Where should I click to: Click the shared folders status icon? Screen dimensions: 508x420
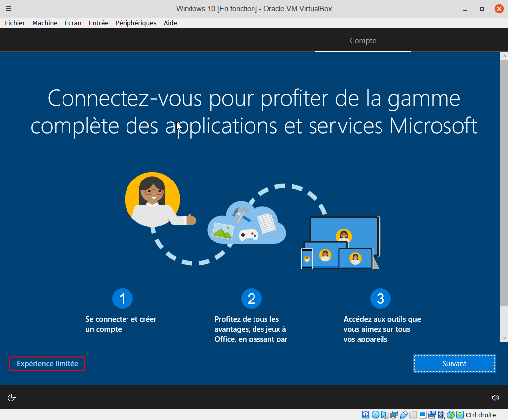point(413,415)
